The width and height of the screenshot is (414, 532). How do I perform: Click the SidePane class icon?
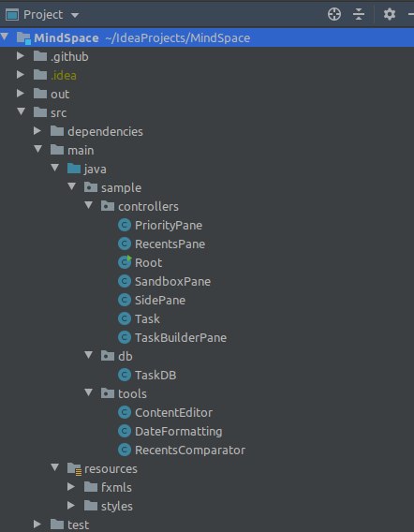(125, 300)
